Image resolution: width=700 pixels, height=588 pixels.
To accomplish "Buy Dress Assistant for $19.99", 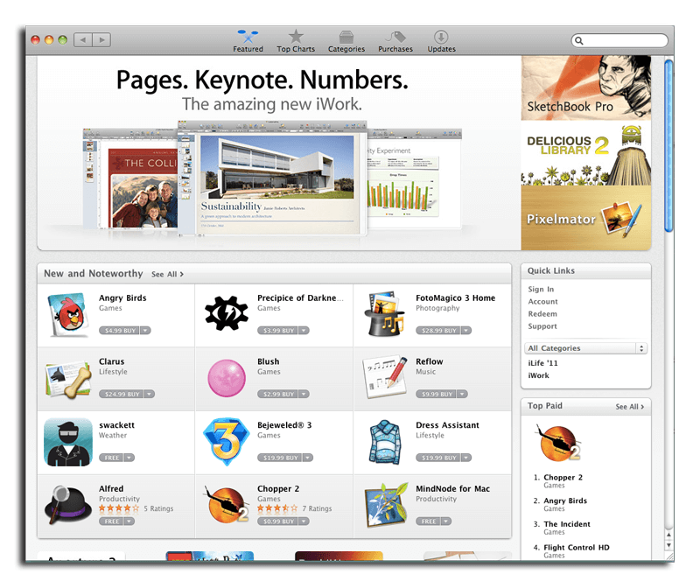I will [x=438, y=458].
